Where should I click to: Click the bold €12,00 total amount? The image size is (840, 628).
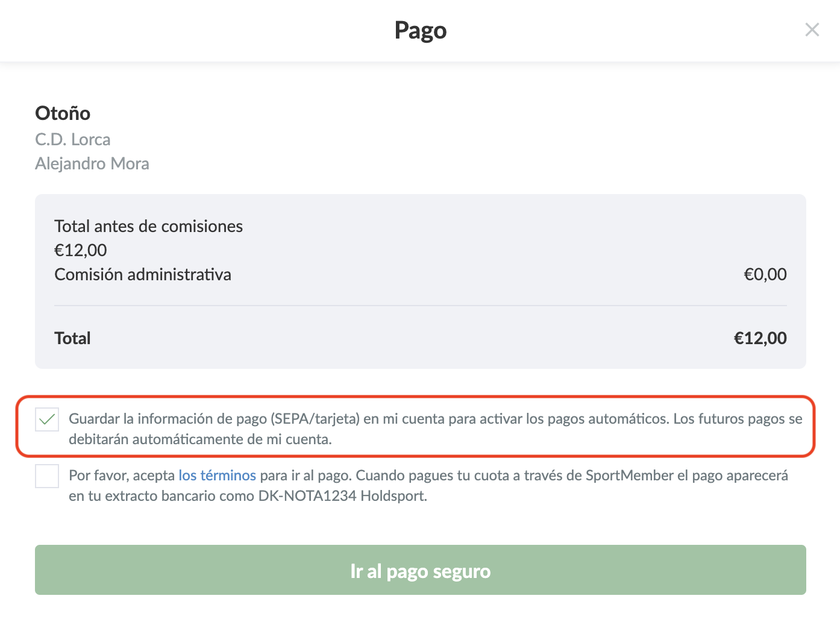[760, 338]
